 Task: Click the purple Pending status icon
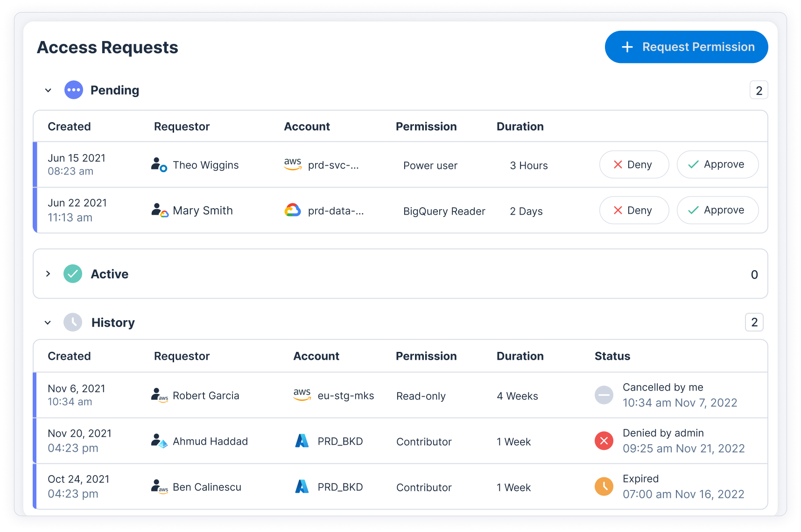pyautogui.click(x=74, y=90)
